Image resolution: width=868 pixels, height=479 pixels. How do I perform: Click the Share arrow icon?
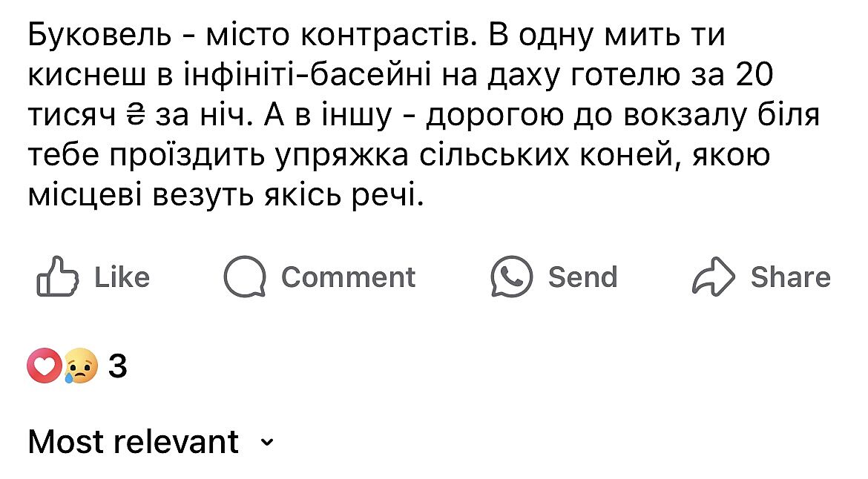713,277
